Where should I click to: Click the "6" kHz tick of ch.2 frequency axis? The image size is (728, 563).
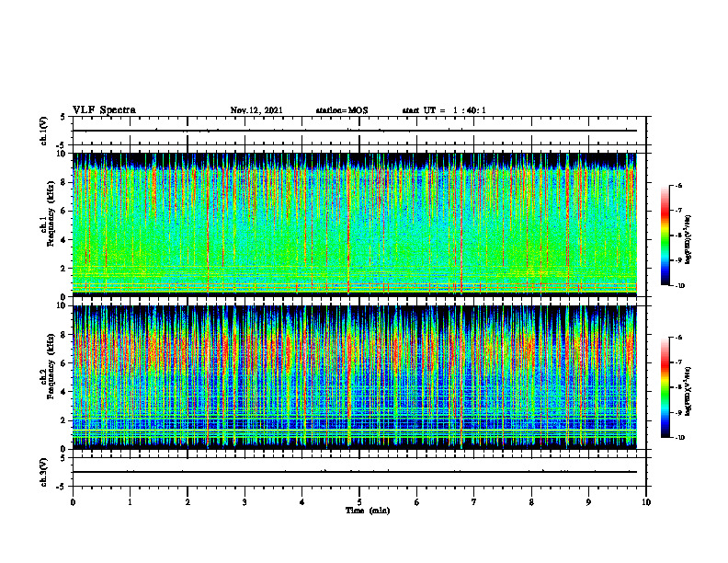pyautogui.click(x=64, y=363)
